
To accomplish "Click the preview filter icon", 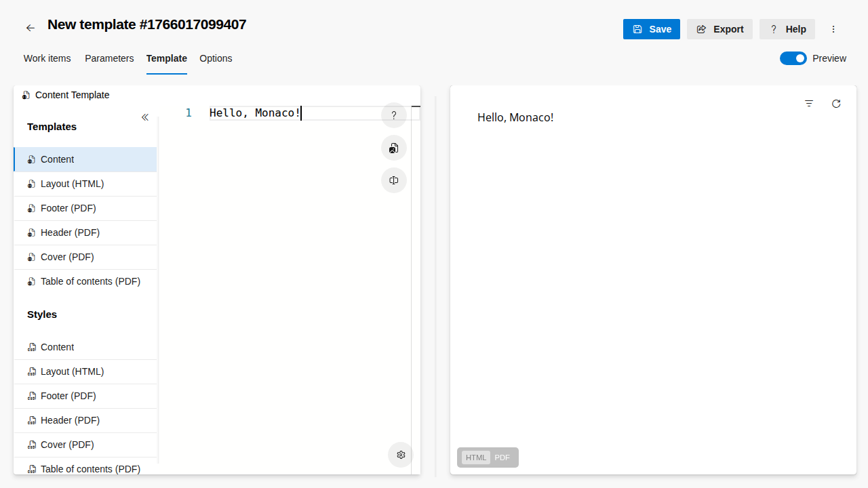I will [x=809, y=104].
